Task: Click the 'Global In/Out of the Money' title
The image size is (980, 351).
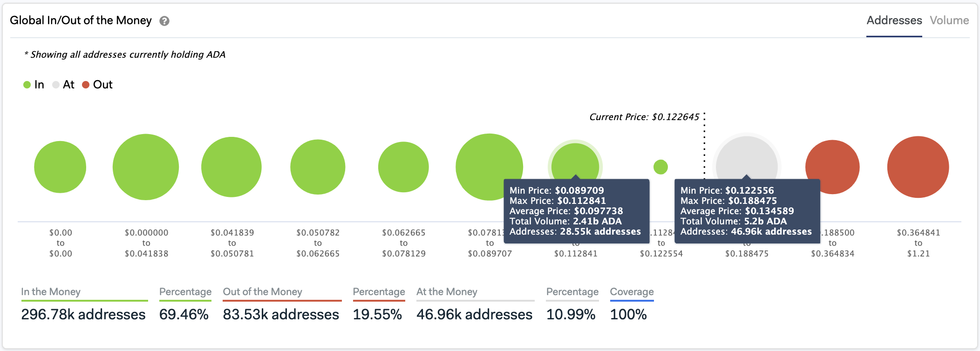Action: click(81, 20)
